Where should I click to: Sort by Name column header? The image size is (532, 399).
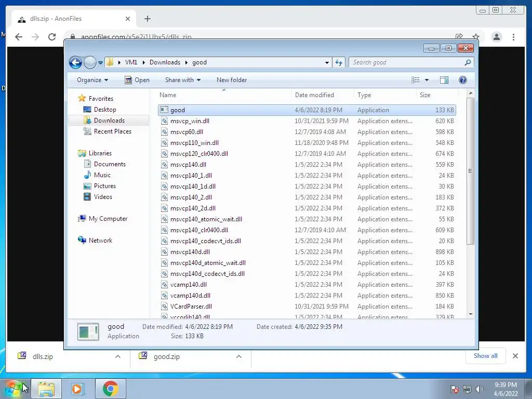(224, 95)
